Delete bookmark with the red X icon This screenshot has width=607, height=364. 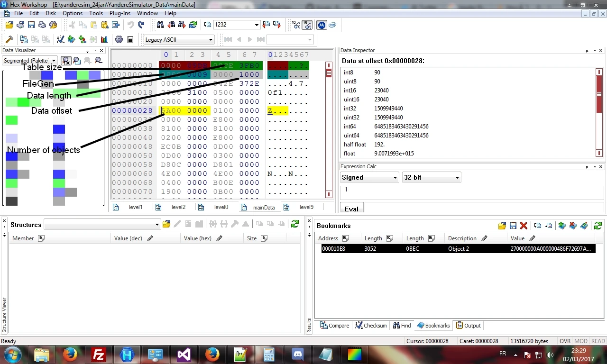[x=524, y=226]
